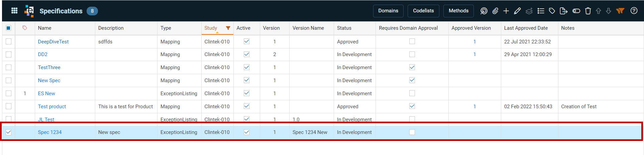This screenshot has height=155, width=644.
Task: Open the Study column filter funnel
Action: click(228, 28)
